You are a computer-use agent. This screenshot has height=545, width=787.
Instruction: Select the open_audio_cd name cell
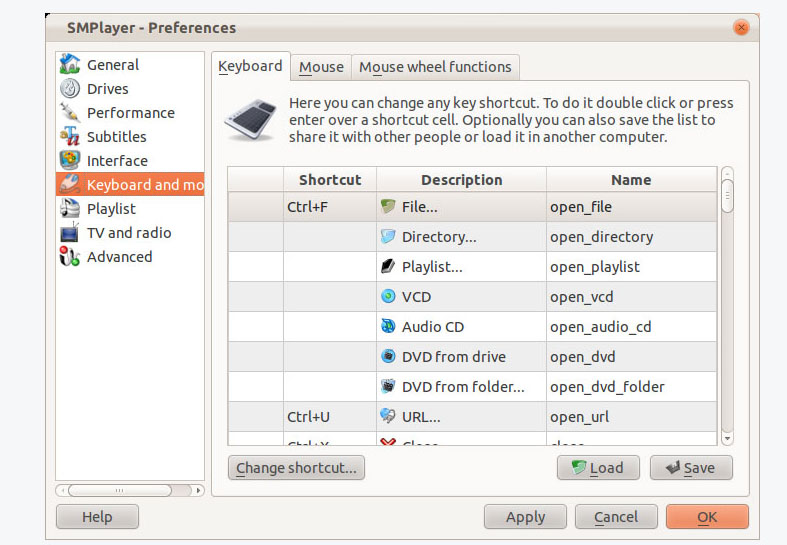(631, 327)
